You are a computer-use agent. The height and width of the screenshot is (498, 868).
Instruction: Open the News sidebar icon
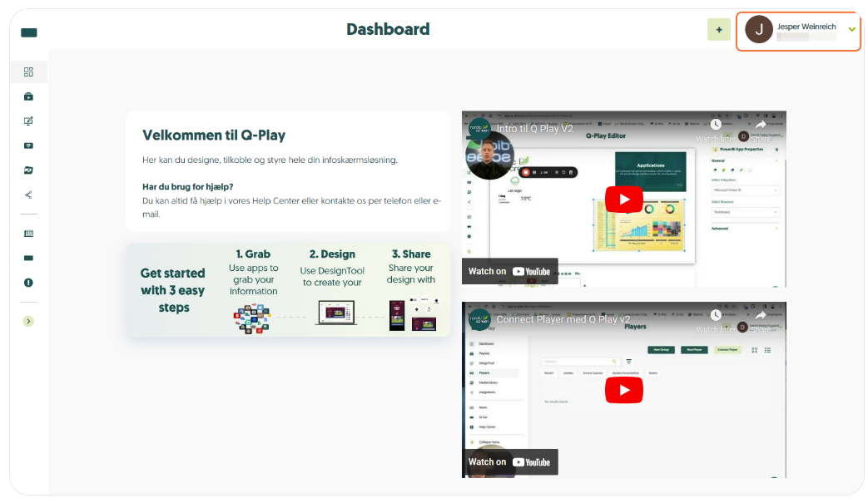tap(28, 234)
